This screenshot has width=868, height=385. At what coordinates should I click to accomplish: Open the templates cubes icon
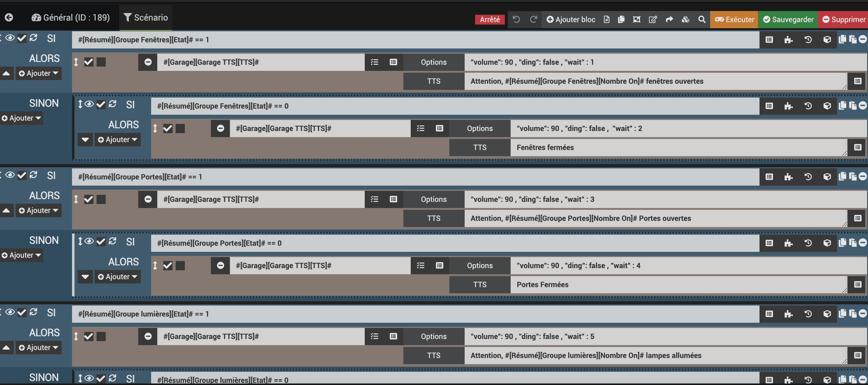tap(685, 20)
